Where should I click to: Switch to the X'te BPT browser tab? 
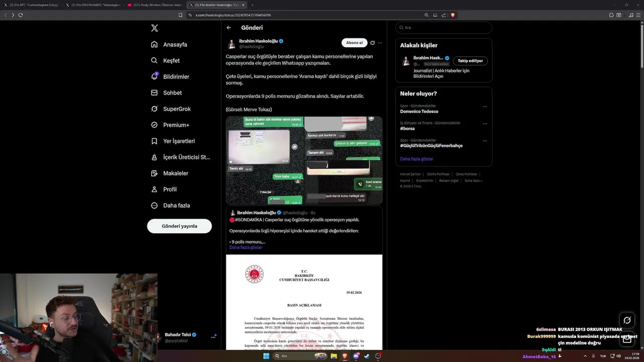tap(31, 5)
